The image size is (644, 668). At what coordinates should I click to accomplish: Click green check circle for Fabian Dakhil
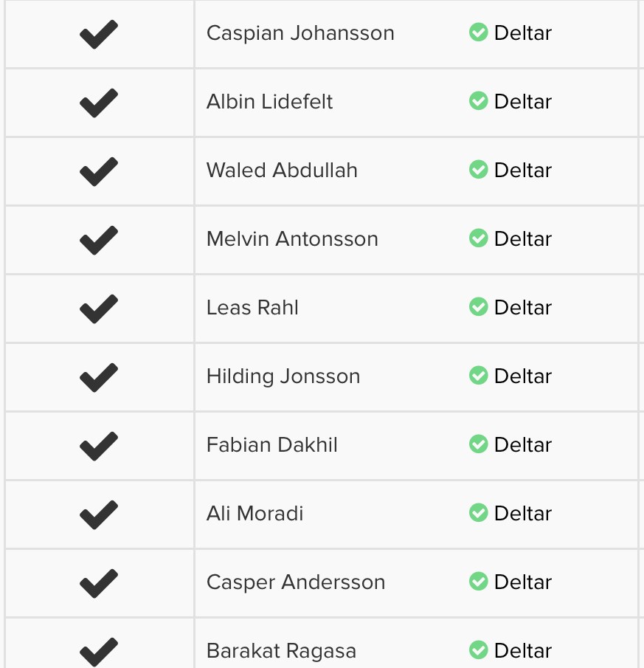click(x=479, y=444)
